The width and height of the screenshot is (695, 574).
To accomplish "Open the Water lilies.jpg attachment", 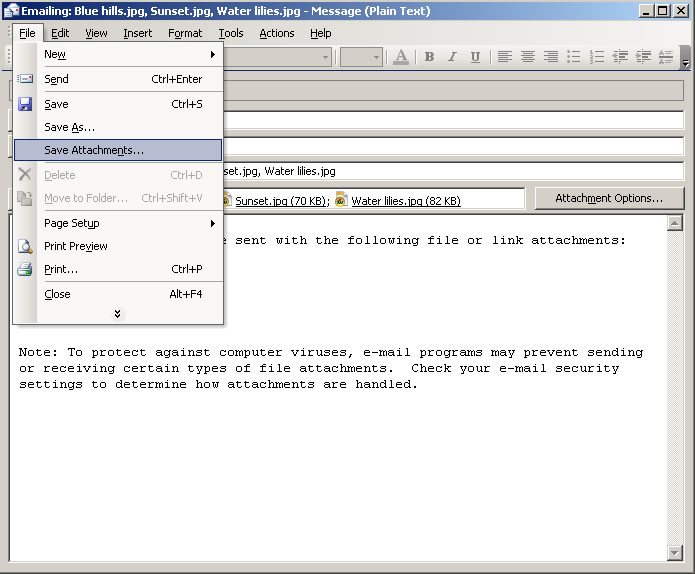I will coord(405,201).
